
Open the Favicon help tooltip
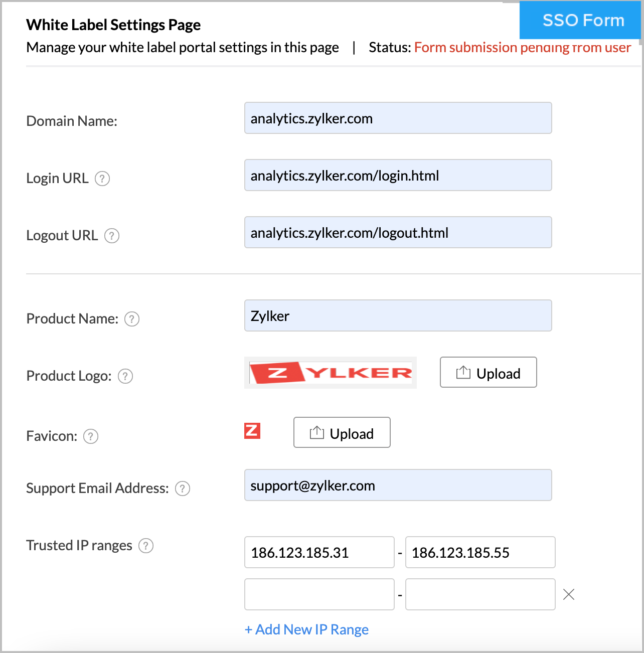point(90,437)
